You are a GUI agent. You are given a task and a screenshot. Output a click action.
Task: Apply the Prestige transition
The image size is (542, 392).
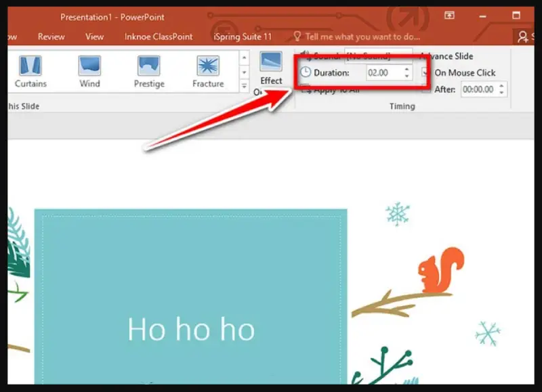pos(149,72)
